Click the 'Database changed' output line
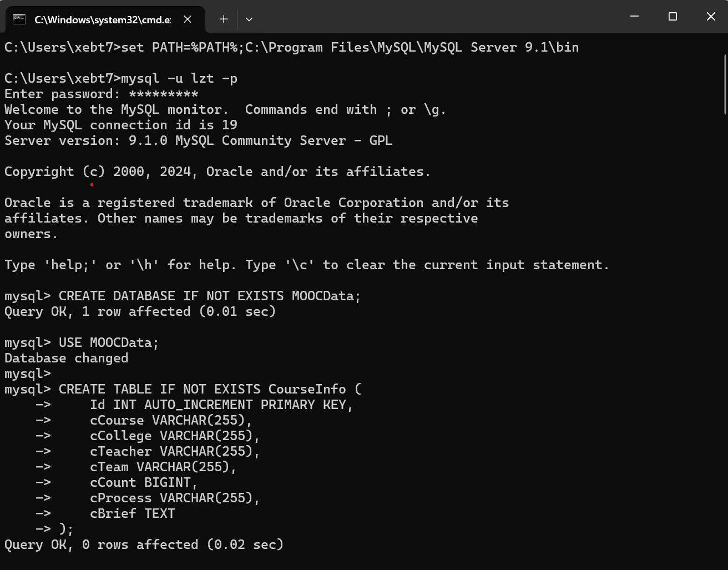The image size is (728, 570). (x=66, y=358)
